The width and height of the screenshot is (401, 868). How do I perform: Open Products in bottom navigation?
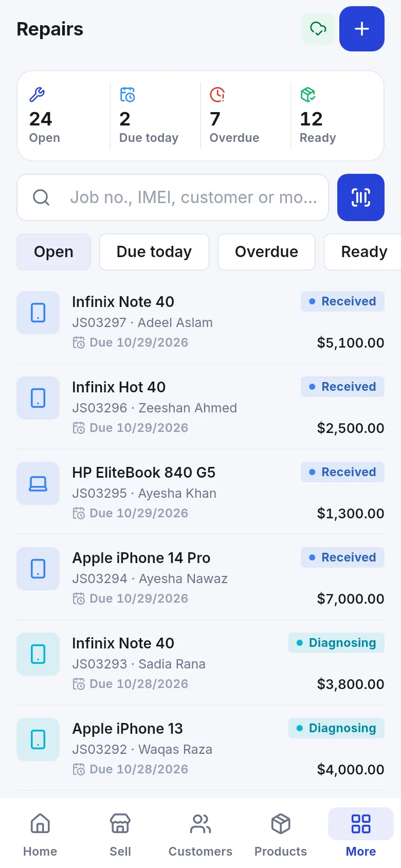point(281,835)
